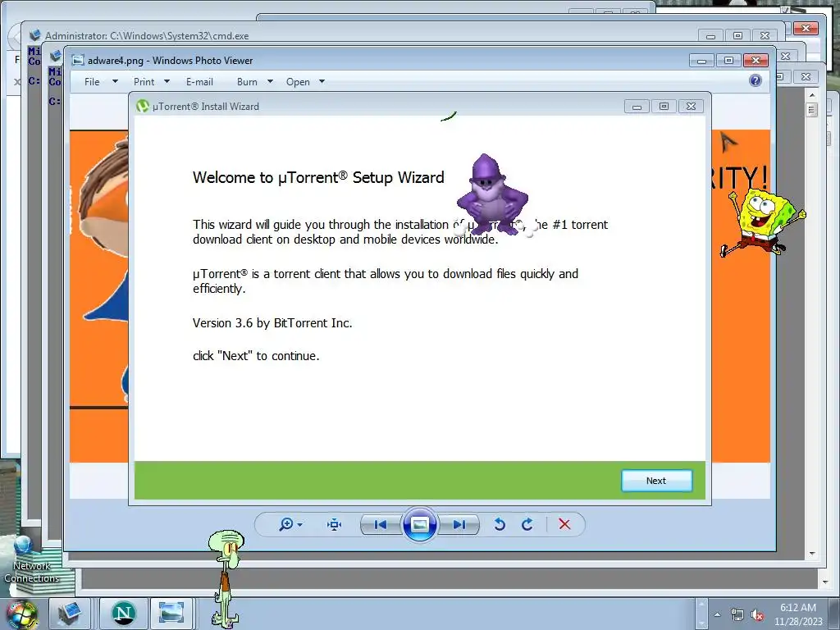Screen dimensions: 840x630
Task: Open the File menu in Photo Viewer
Action: click(92, 82)
